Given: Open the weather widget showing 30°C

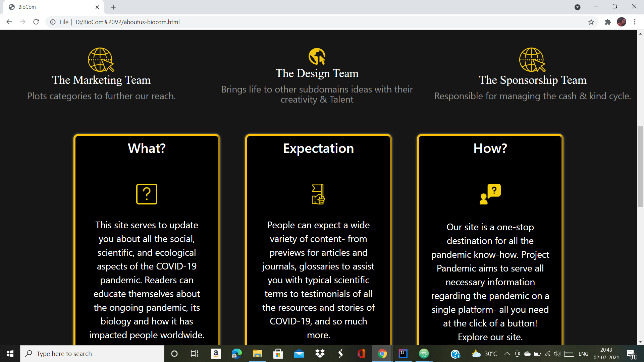Looking at the screenshot, I should 484,354.
